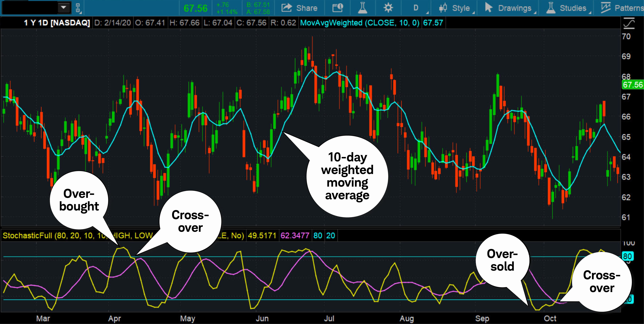Click the Aug label on time axis
The width and height of the screenshot is (644, 324).
pos(407,318)
